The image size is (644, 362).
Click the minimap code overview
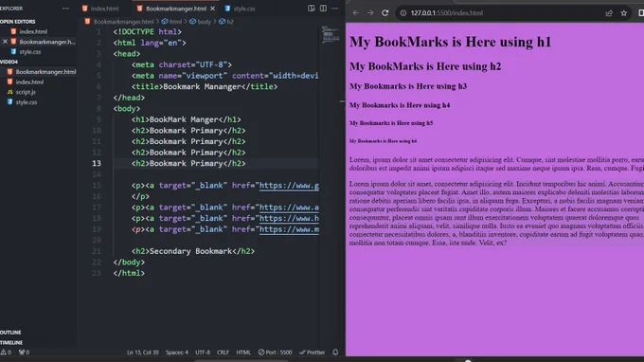click(331, 34)
